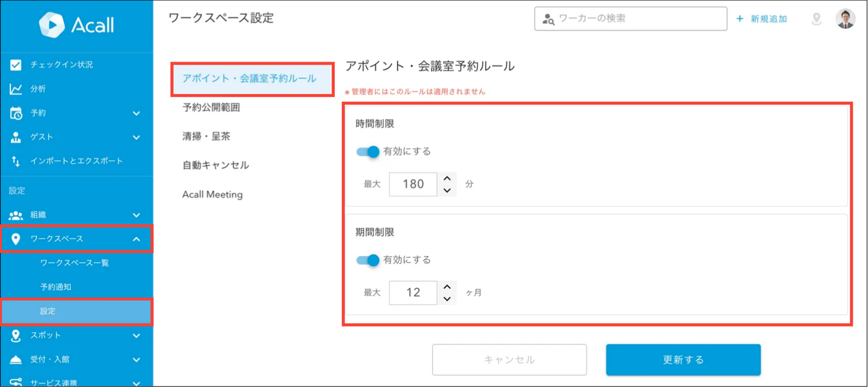Open the 自動キャンセル settings tab
This screenshot has height=387, width=868.
[x=215, y=165]
